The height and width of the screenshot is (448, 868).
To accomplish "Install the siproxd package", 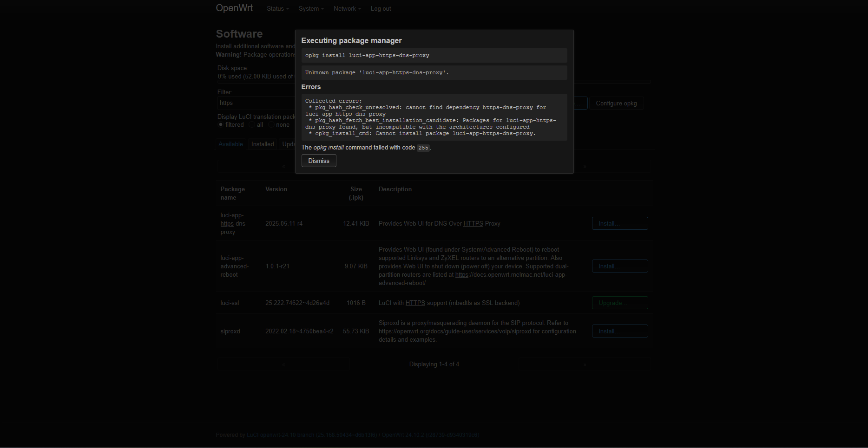I will [x=620, y=331].
